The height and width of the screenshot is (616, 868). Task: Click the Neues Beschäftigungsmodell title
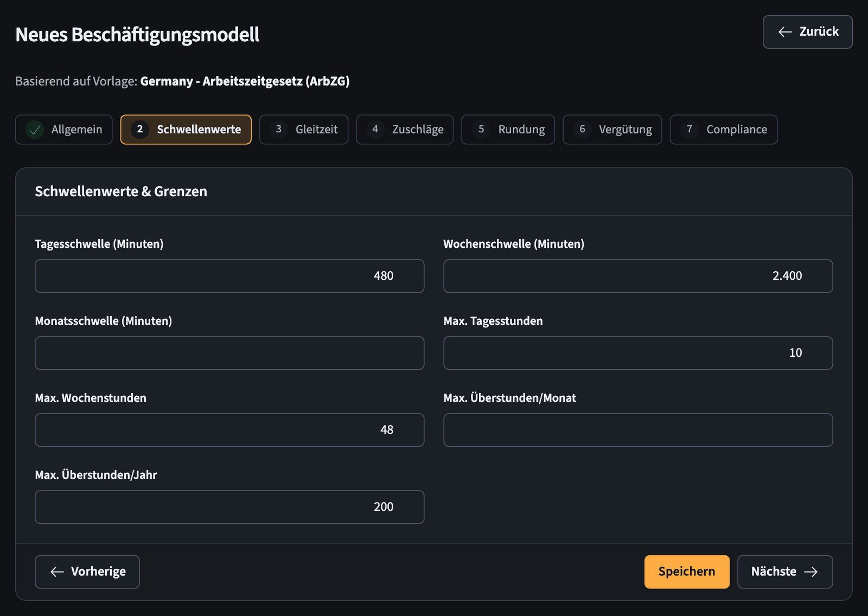137,35
